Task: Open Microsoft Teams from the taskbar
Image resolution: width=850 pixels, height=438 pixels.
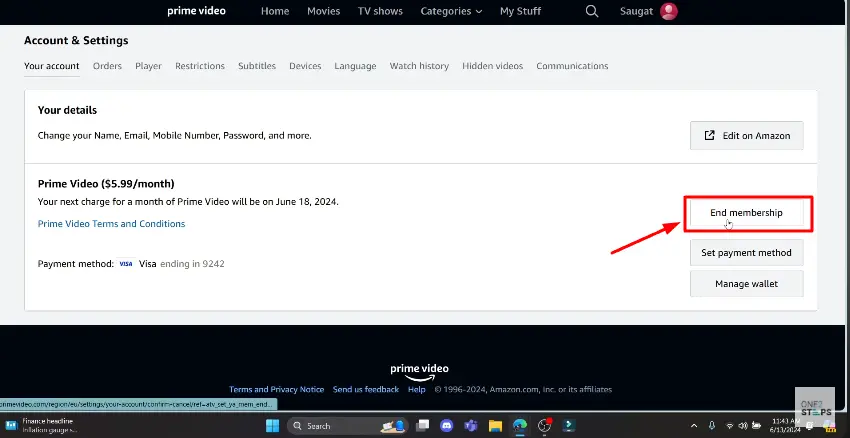Action: click(x=471, y=426)
